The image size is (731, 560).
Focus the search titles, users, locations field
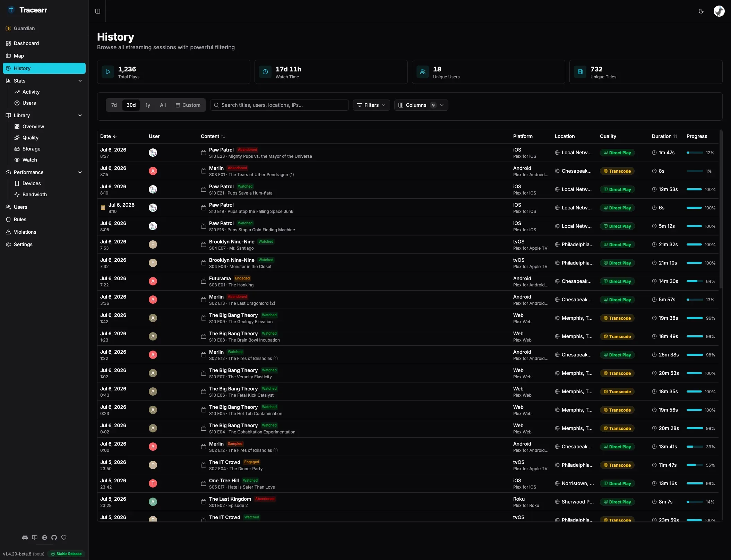[x=279, y=105]
